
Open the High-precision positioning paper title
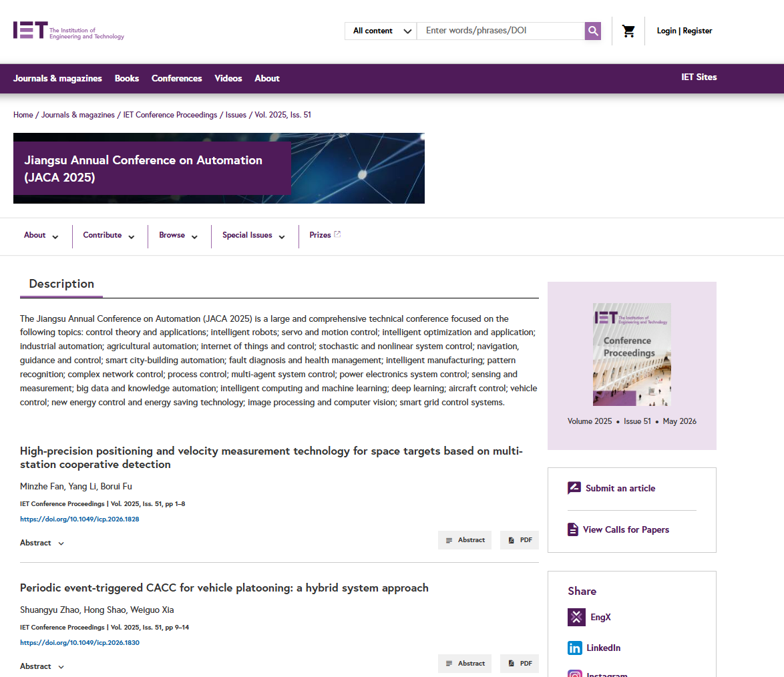point(271,457)
